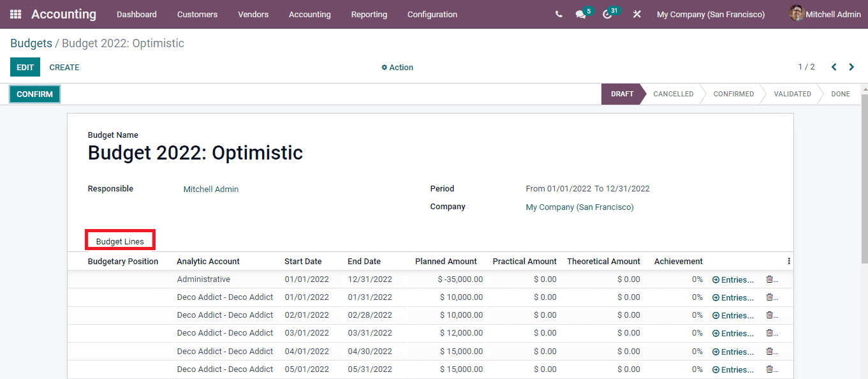The height and width of the screenshot is (379, 868).
Task: Open the budget lines column options via vertical dots
Action: point(789,260)
